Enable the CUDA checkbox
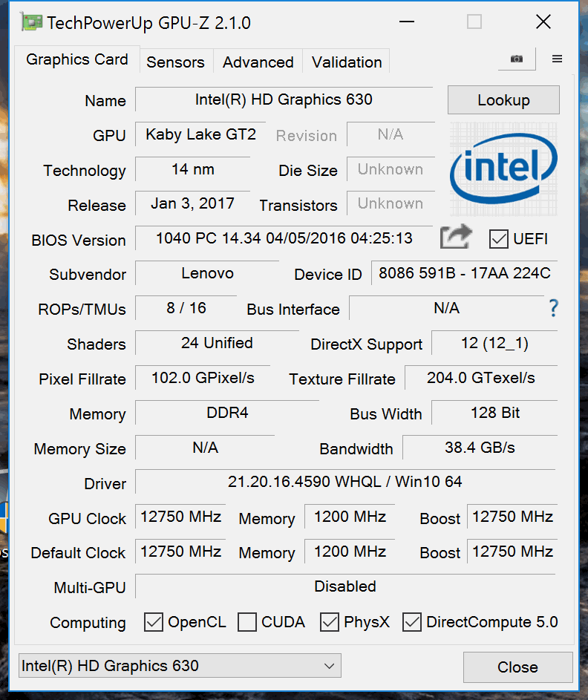The image size is (588, 700). (247, 622)
